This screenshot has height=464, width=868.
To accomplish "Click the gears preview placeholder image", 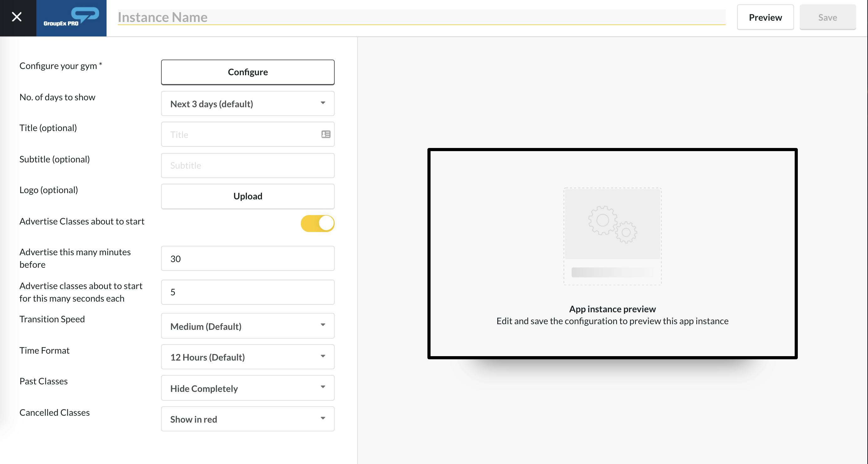I will [x=612, y=236].
